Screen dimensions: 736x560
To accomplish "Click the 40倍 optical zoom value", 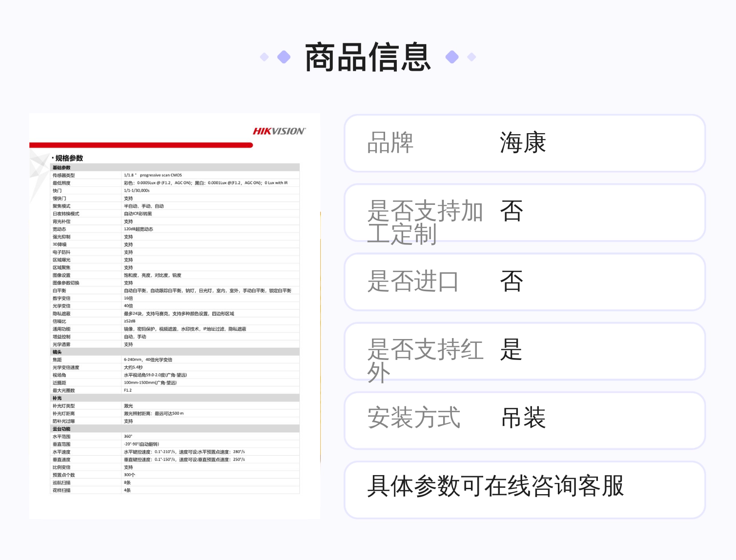I will [128, 306].
